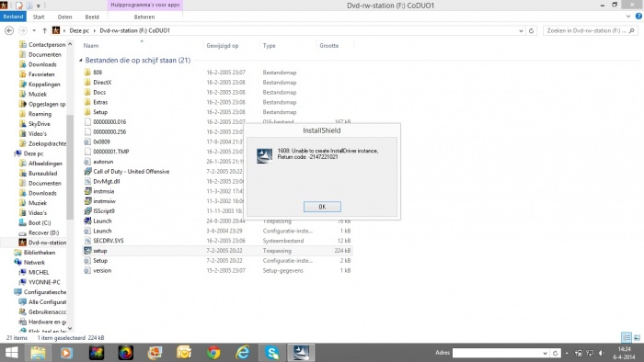Sort files by the Naam column header

click(x=91, y=46)
